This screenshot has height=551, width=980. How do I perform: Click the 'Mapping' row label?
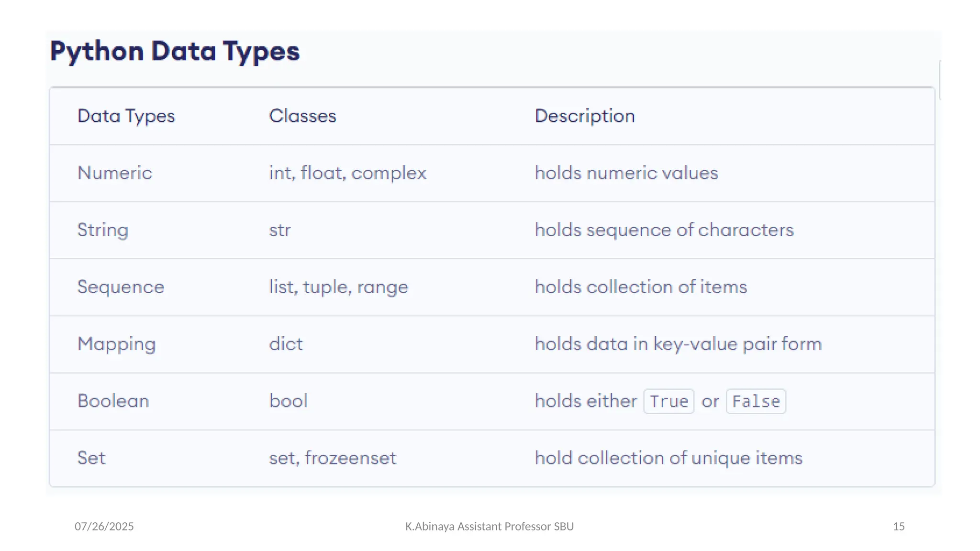[x=117, y=344]
